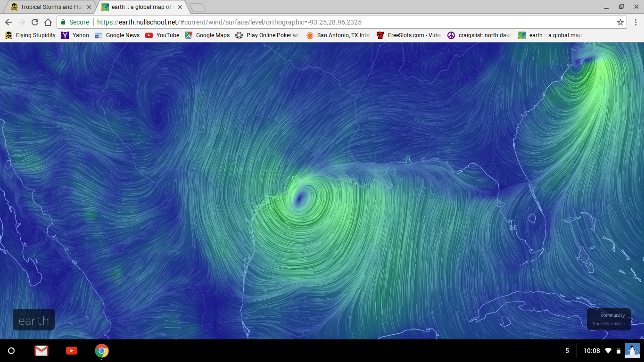Switch to the Tropical Storms and Hurricanes tab

[x=47, y=7]
